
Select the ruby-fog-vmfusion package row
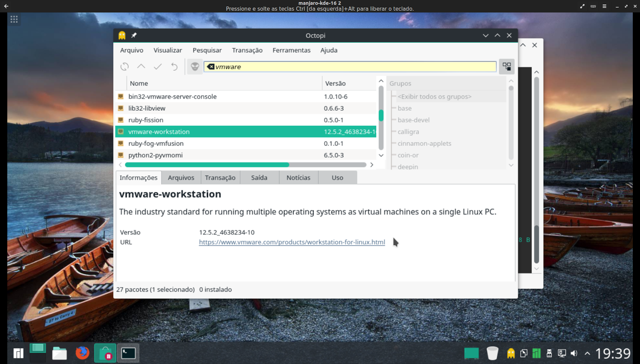(x=246, y=143)
